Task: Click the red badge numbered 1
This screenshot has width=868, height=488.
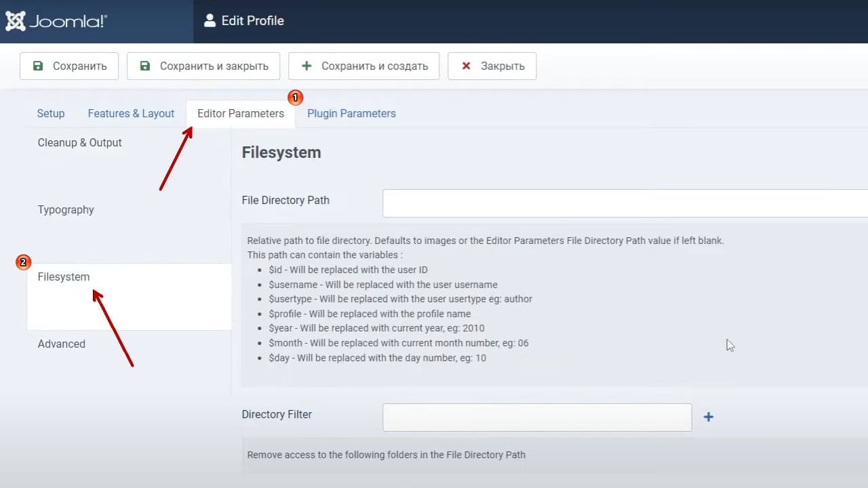Action: [x=296, y=98]
